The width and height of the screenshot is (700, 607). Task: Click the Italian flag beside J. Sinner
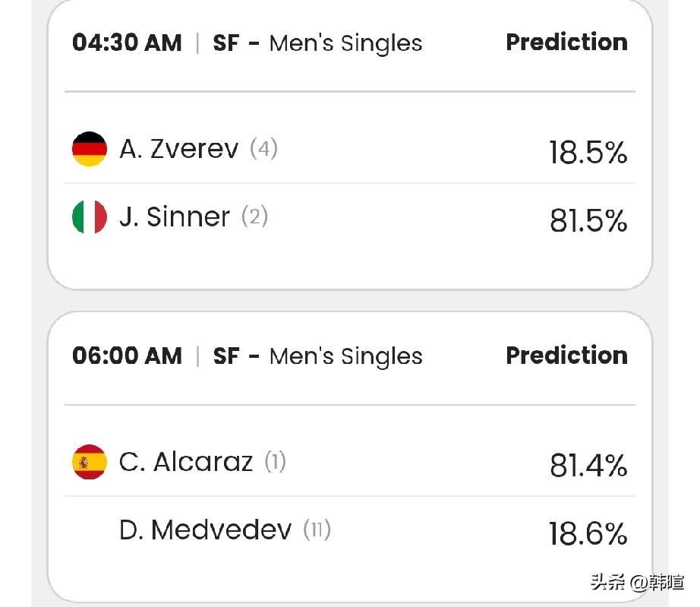click(x=89, y=217)
